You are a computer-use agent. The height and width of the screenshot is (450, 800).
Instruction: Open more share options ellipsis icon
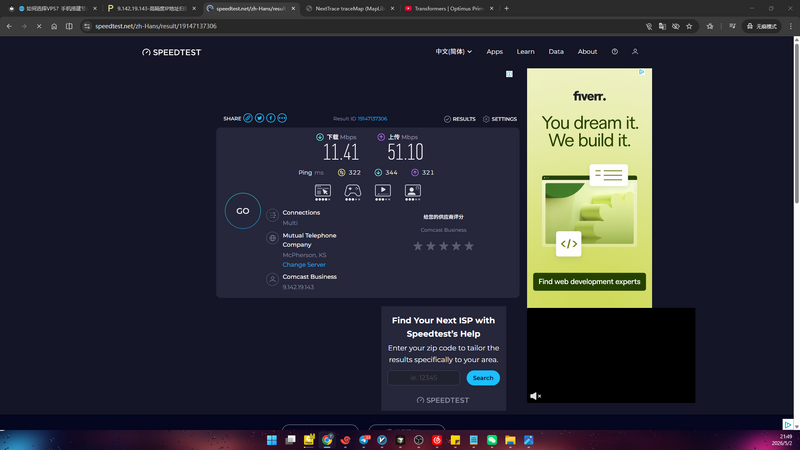tap(282, 118)
